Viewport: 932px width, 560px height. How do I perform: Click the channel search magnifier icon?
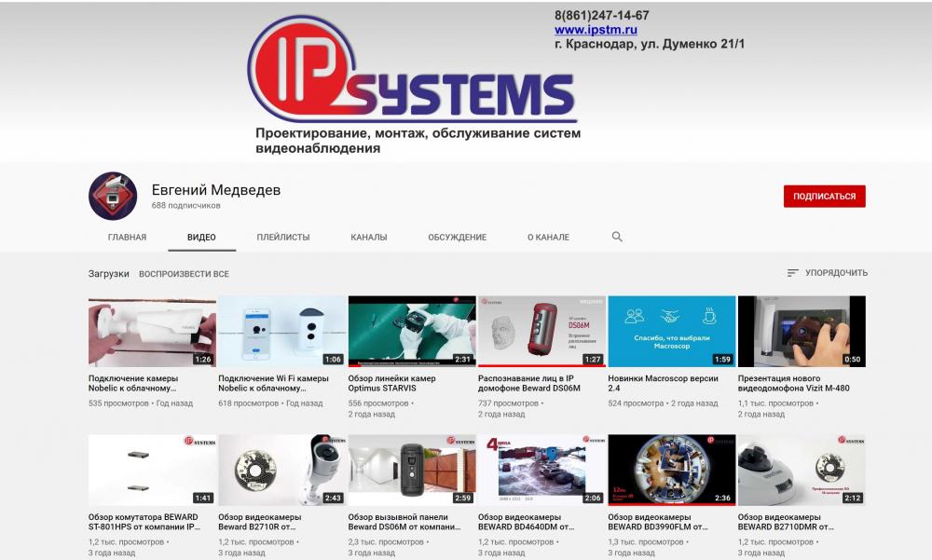click(x=617, y=238)
